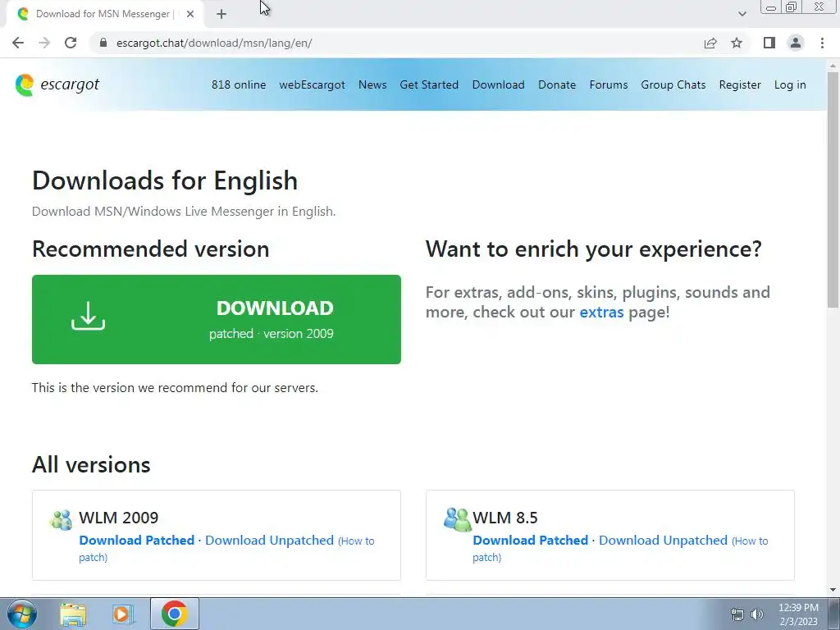The height and width of the screenshot is (630, 840).
Task: Open the Chrome profile avatar
Action: click(796, 43)
